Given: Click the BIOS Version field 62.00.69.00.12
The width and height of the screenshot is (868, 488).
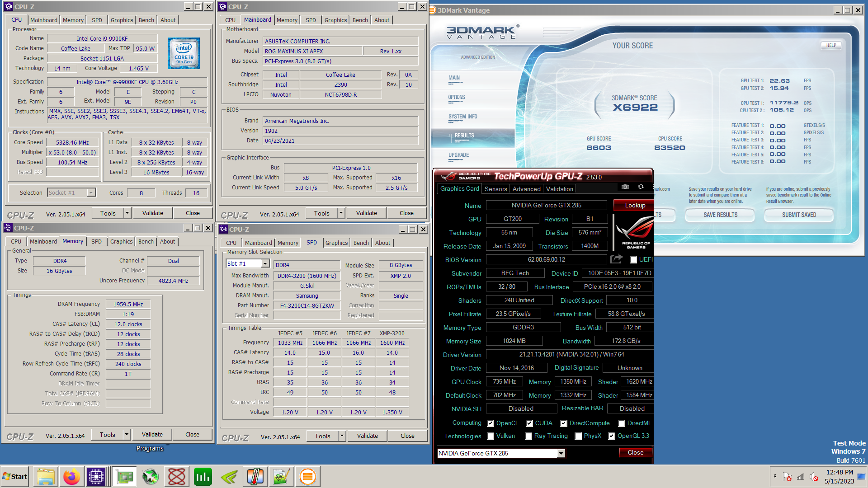Looking at the screenshot, I should [546, 260].
